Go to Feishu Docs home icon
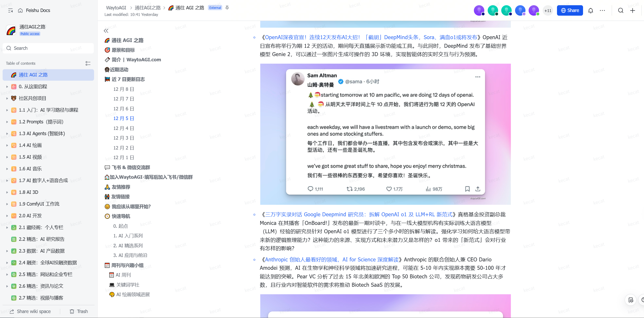This screenshot has width=644, height=318. coord(20,10)
